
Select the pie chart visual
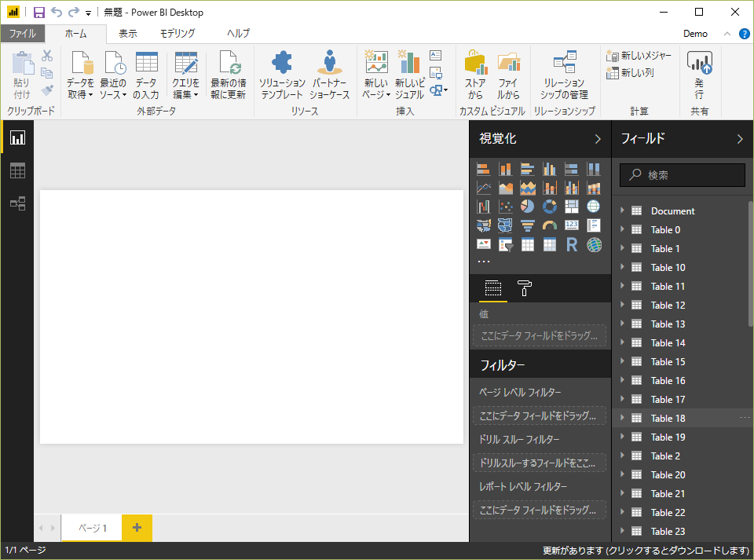528,207
